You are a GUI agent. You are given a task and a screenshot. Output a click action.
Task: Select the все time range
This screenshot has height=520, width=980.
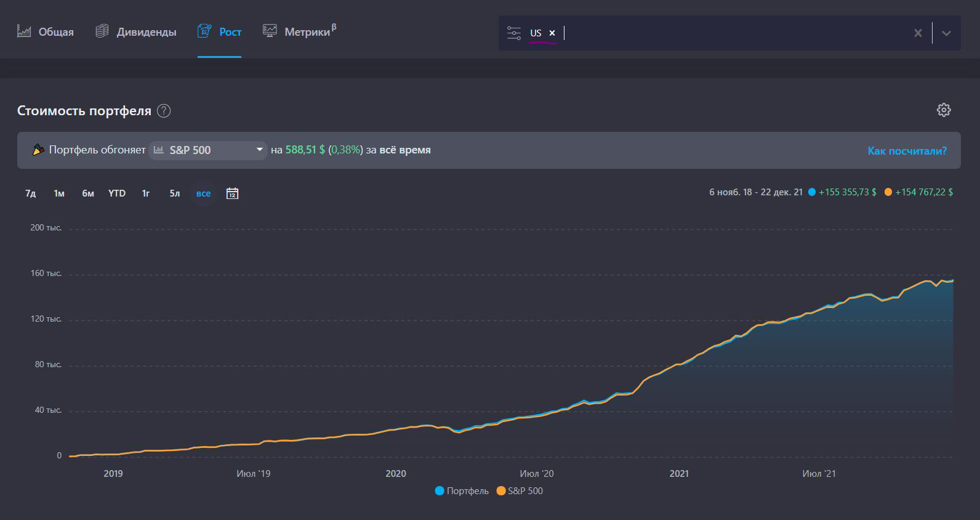pos(203,193)
